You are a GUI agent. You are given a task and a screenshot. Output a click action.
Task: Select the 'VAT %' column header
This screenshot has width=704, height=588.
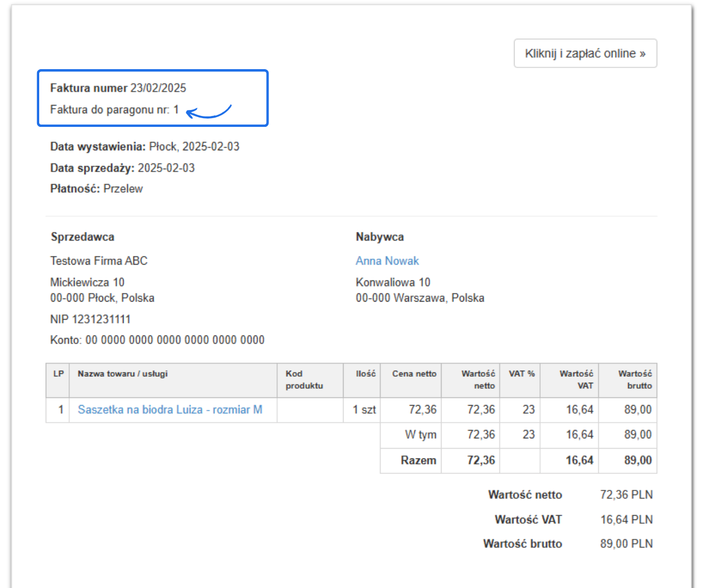point(521,373)
